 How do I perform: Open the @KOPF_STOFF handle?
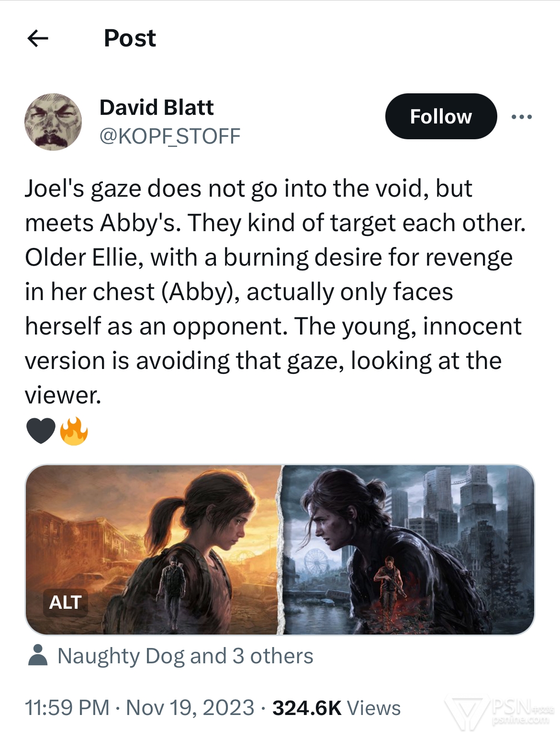pos(170,136)
